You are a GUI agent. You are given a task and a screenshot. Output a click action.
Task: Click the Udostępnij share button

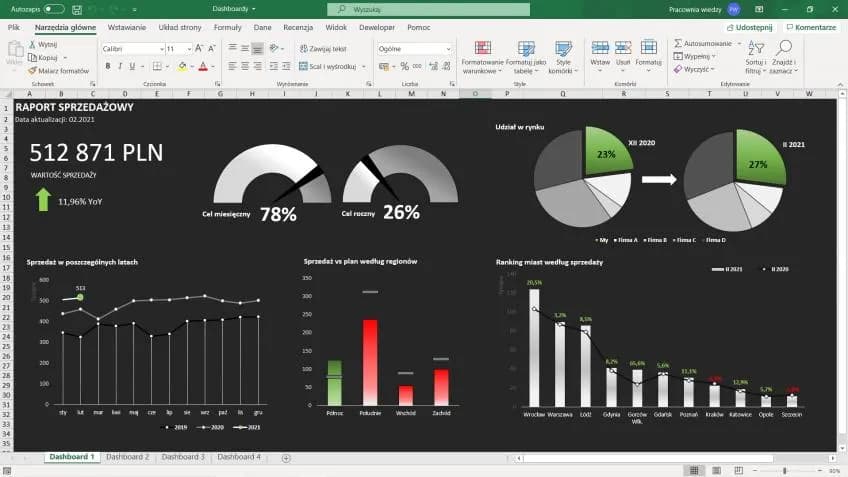[x=749, y=27]
